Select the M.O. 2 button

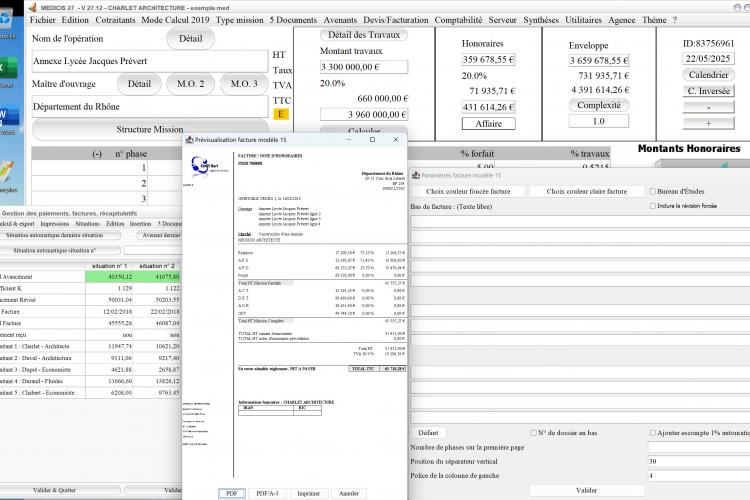[x=190, y=84]
